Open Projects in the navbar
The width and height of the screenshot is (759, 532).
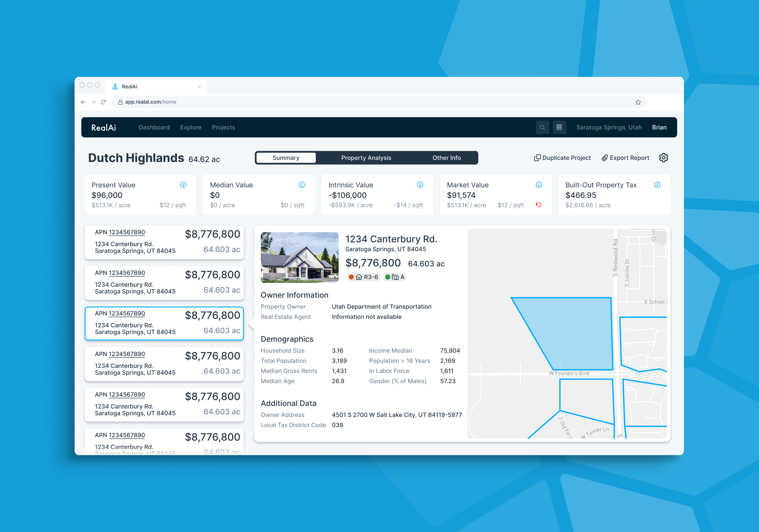point(223,128)
